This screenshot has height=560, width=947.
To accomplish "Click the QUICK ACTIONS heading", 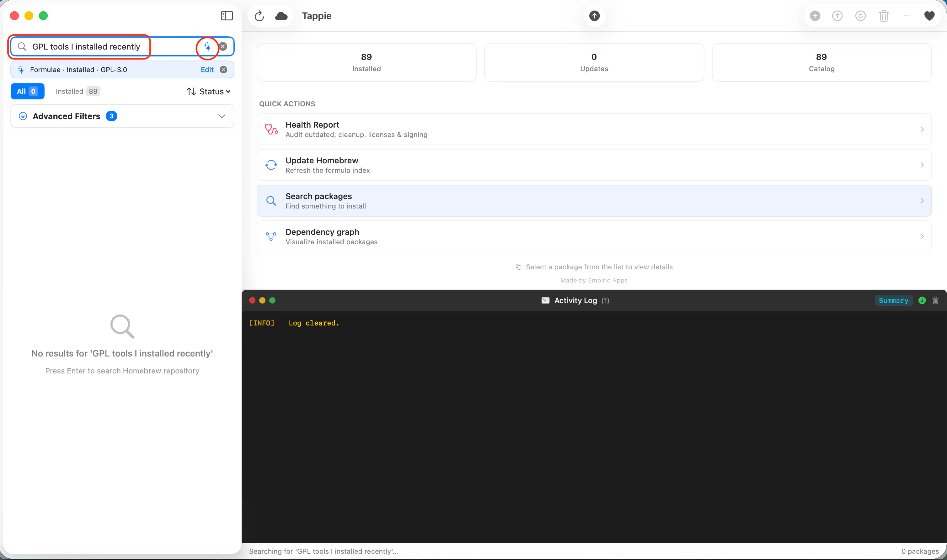I will pos(287,104).
